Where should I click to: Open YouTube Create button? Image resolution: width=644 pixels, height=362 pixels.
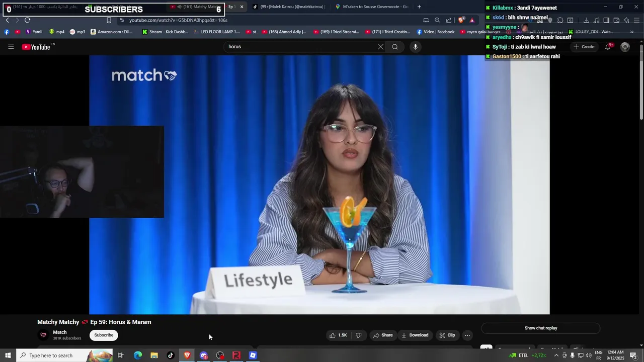[x=584, y=47]
